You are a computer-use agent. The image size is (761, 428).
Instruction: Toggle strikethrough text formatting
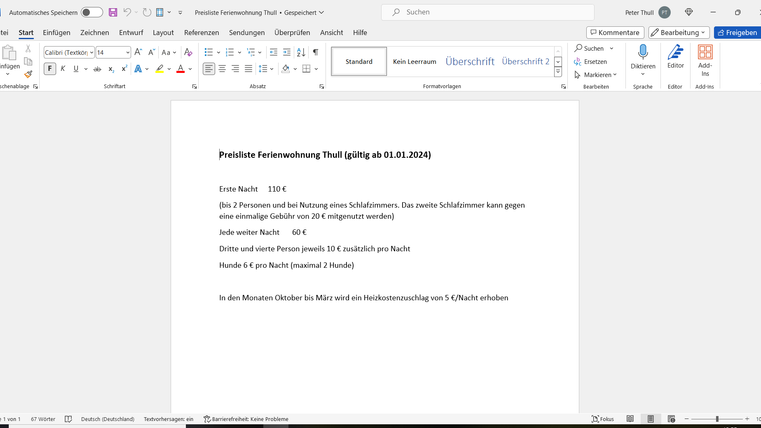coord(97,69)
